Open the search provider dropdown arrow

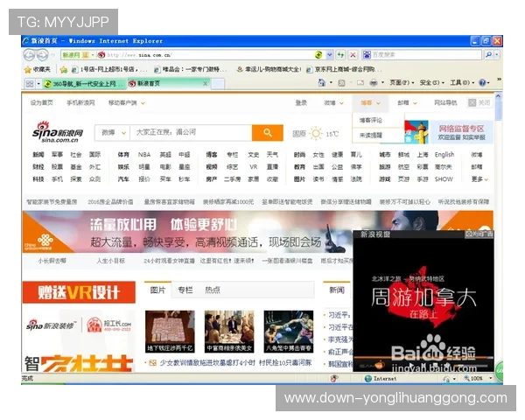(x=497, y=54)
